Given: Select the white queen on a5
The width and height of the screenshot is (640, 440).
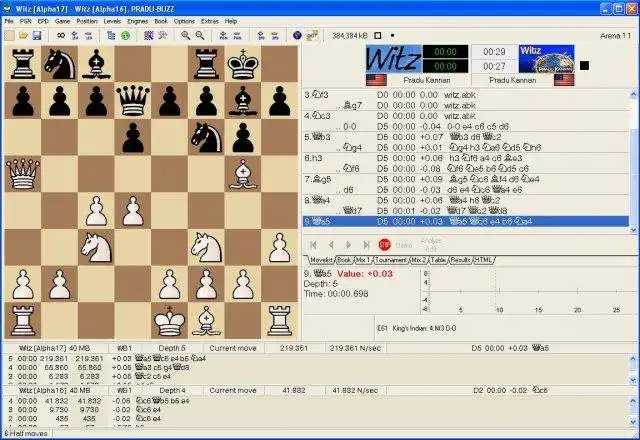Looking at the screenshot, I should (x=23, y=174).
